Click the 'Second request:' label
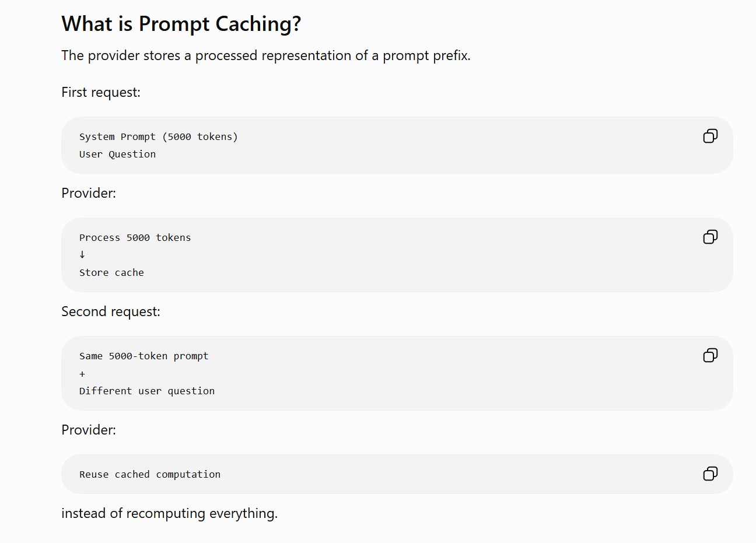The width and height of the screenshot is (756, 543). (111, 311)
